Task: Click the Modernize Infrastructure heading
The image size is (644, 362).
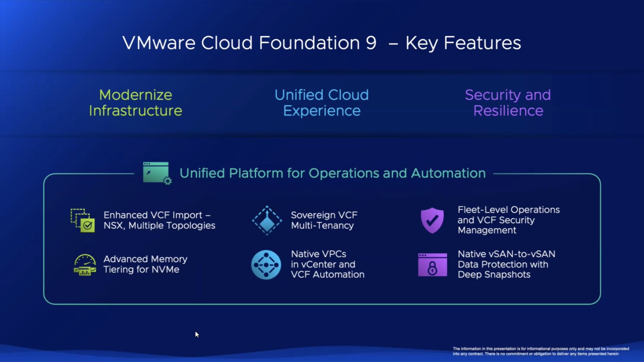Action: click(135, 103)
